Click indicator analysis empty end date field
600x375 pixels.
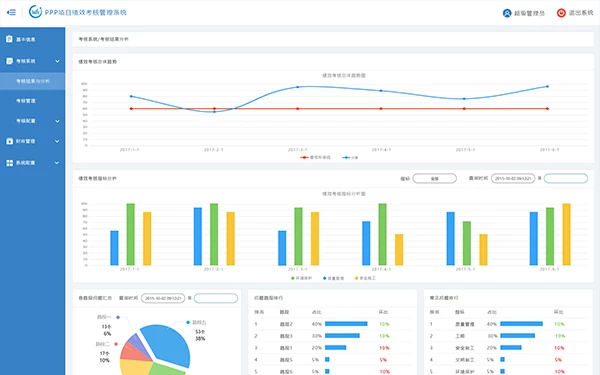point(566,178)
